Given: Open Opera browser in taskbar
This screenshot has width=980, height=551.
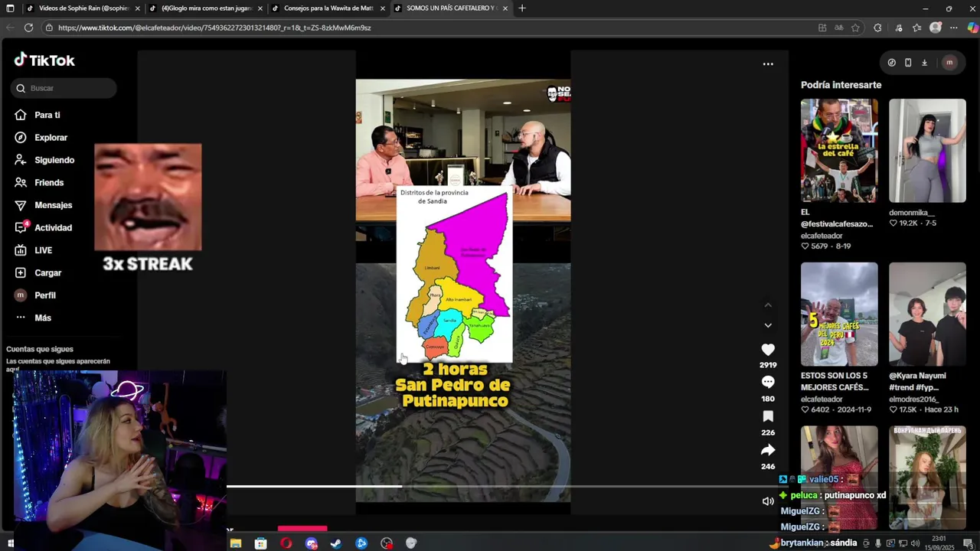Looking at the screenshot, I should pos(286,543).
